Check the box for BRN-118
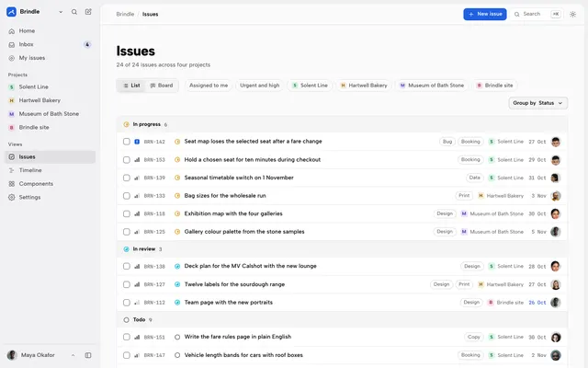Screen dimensions: 588x368 point(127,213)
